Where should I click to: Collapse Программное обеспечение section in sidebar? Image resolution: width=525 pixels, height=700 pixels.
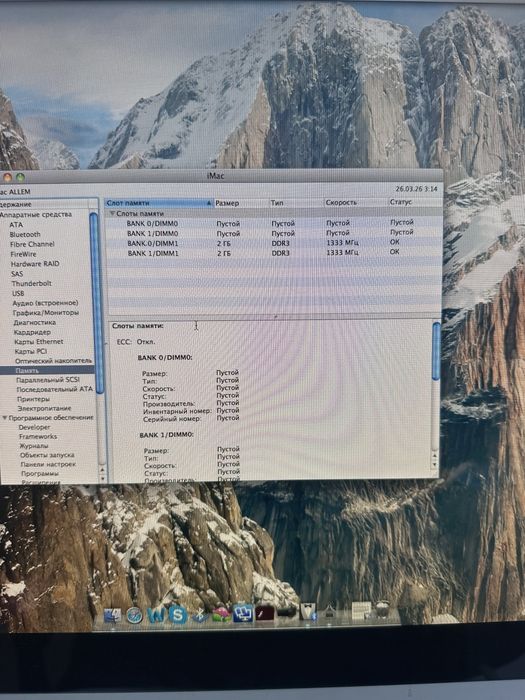click(5, 418)
